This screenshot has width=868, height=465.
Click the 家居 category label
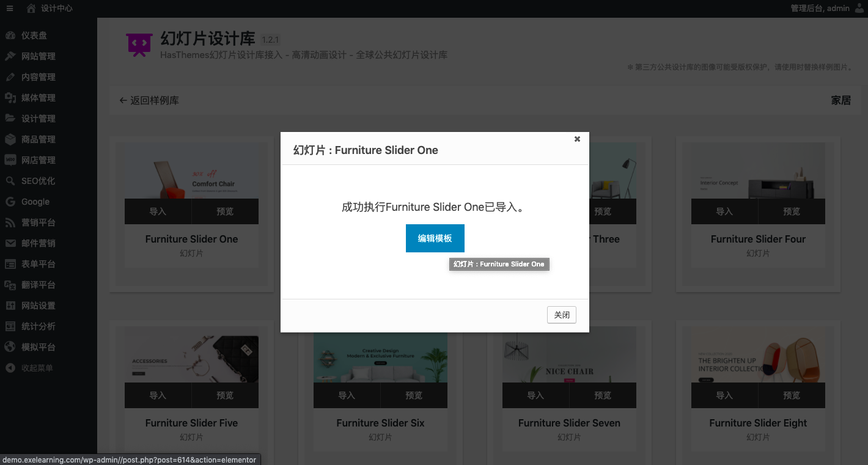click(x=841, y=100)
